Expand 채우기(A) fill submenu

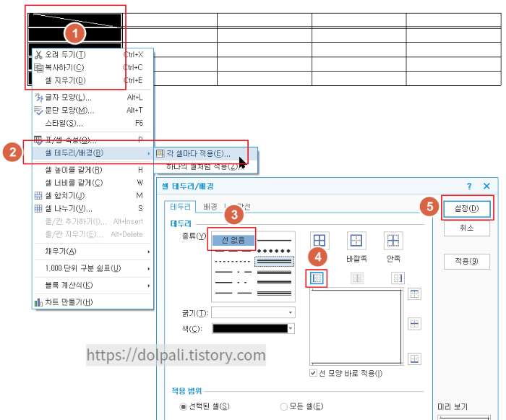point(93,251)
